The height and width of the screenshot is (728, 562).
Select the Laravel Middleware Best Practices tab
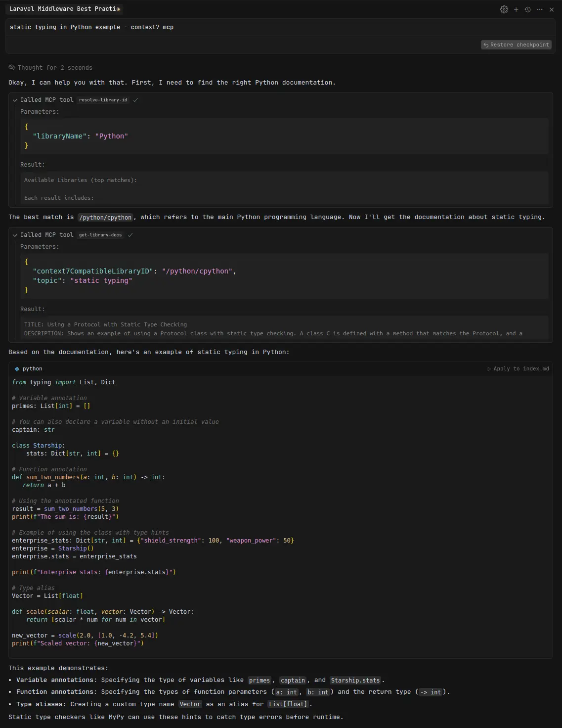[x=64, y=9]
